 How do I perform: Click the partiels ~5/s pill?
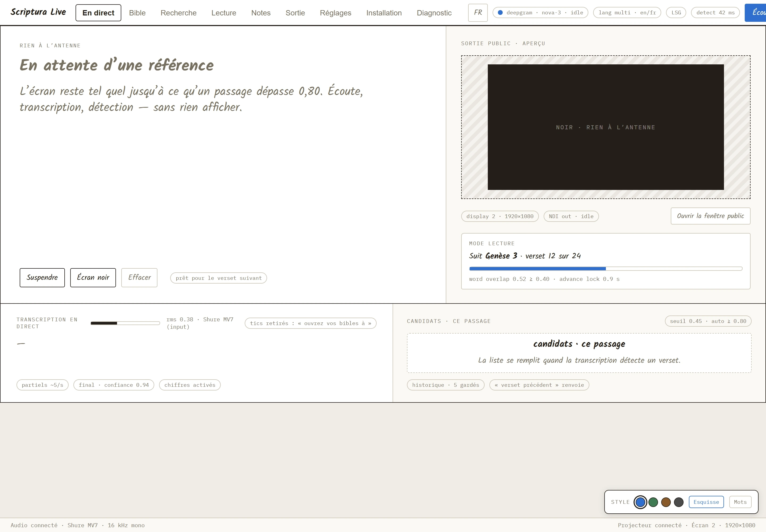[x=42, y=385]
